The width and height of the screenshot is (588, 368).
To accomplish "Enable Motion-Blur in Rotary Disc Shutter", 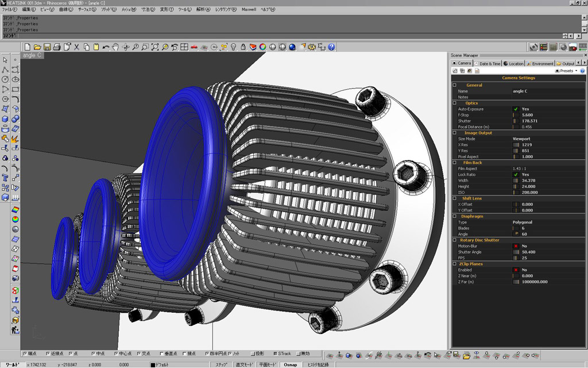I will coord(516,246).
